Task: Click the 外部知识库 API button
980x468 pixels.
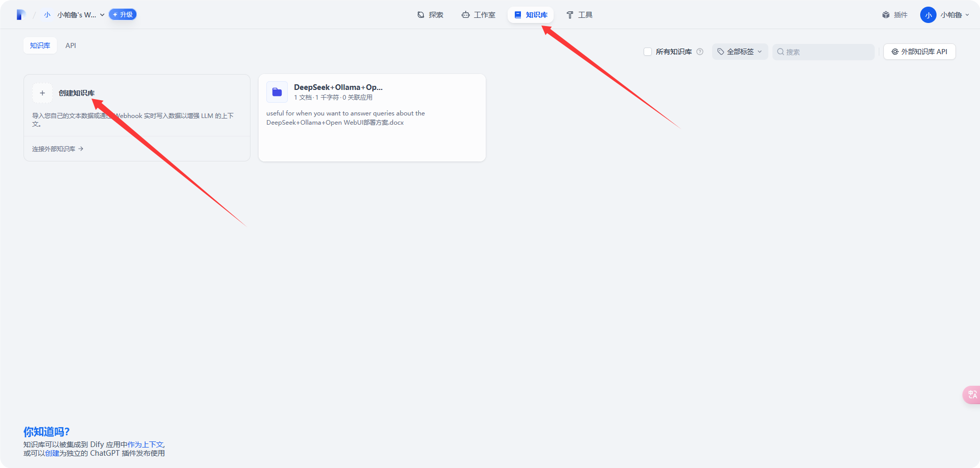Action: [919, 52]
